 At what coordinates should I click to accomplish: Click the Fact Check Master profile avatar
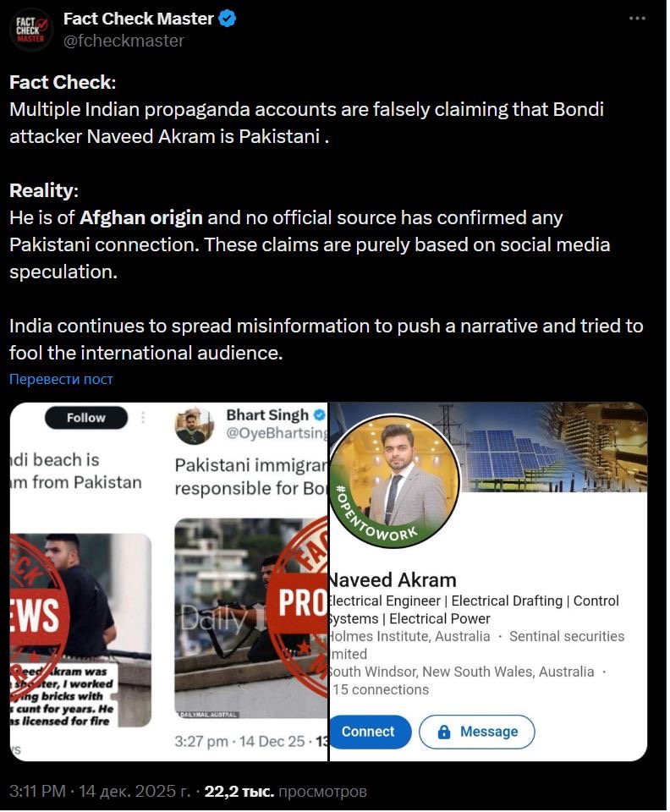click(31, 30)
